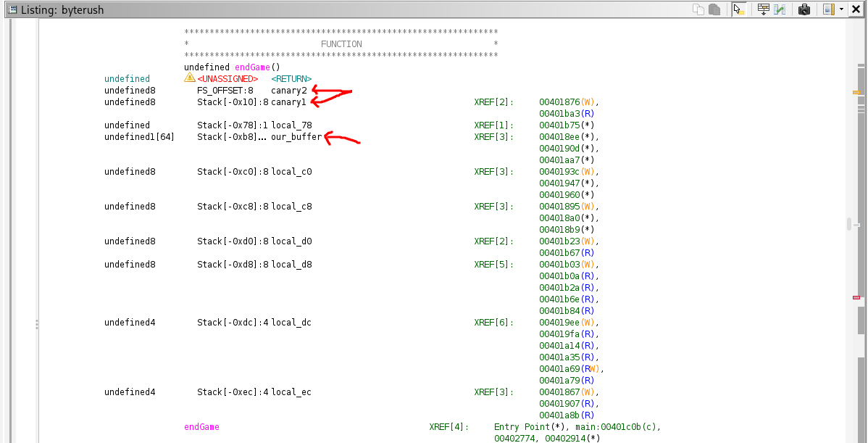Screen dimensions: 868x443
Task: Click the red marker on the overview margin
Action: [856, 297]
